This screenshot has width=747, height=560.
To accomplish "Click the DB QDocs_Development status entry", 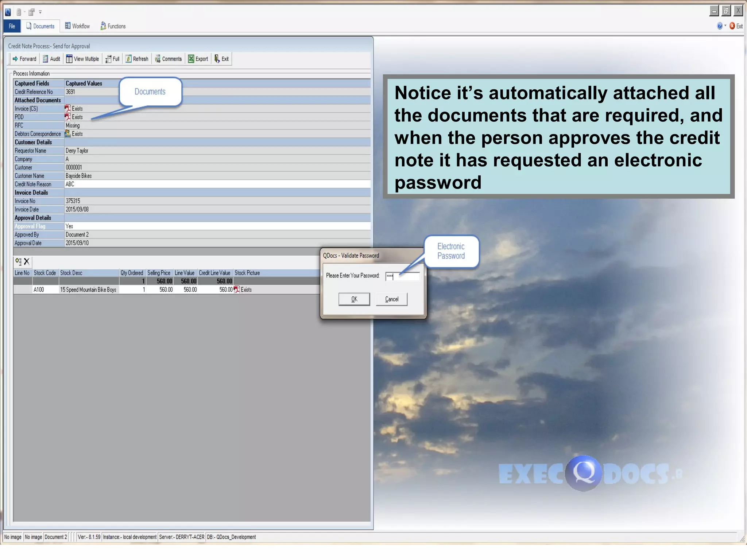I will 231,537.
